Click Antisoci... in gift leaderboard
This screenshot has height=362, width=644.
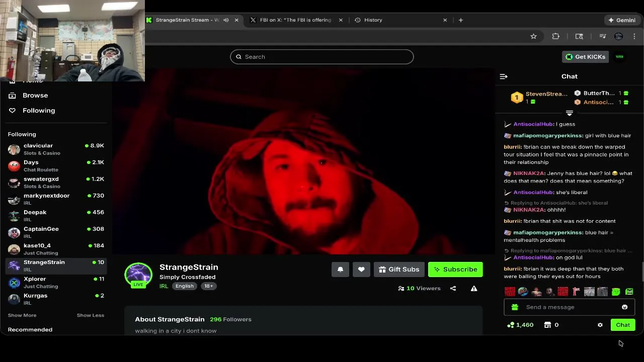pos(598,102)
